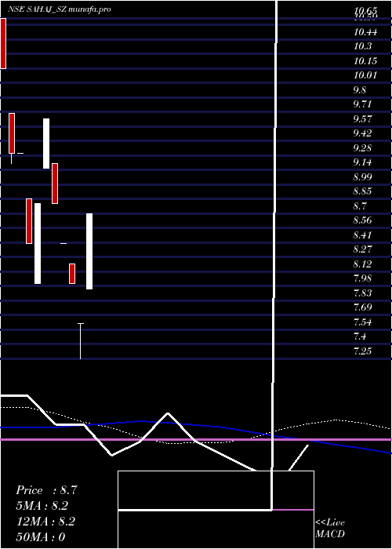Click the 8.27 price level label
This screenshot has height=549, width=392.
pyautogui.click(x=362, y=249)
